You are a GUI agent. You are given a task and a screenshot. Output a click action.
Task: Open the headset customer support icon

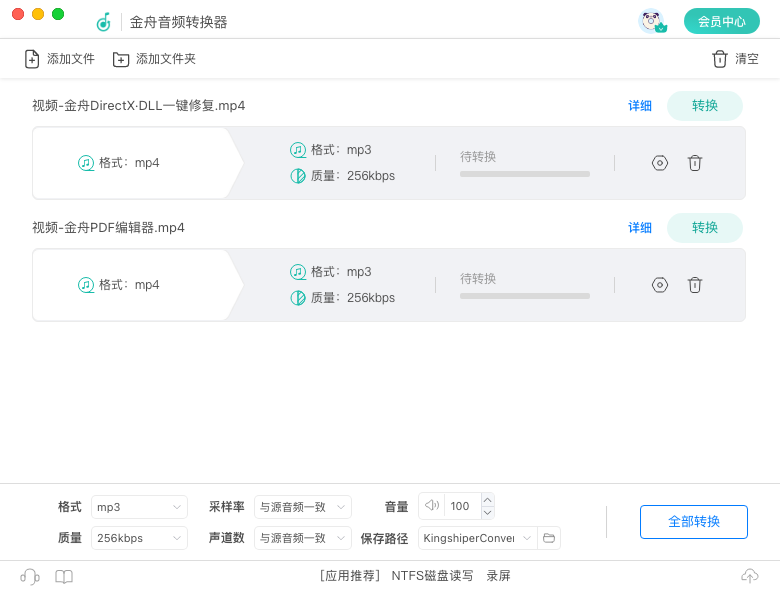pos(30,577)
